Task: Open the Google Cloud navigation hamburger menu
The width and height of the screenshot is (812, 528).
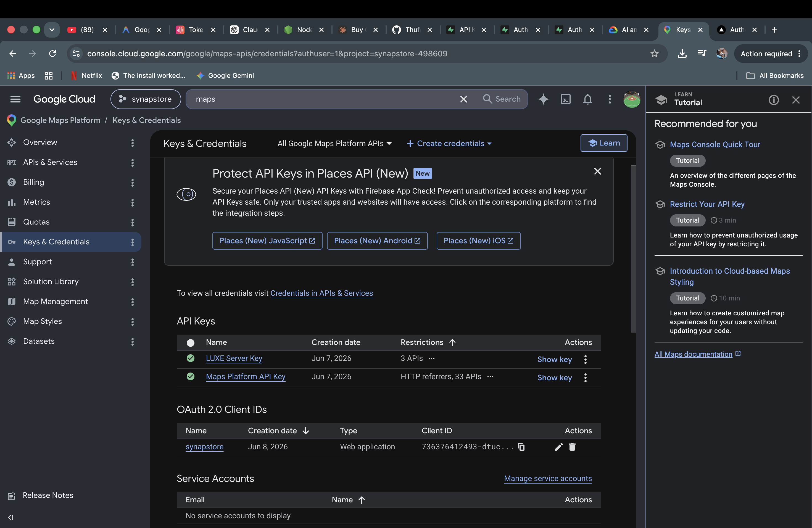Action: [15, 99]
